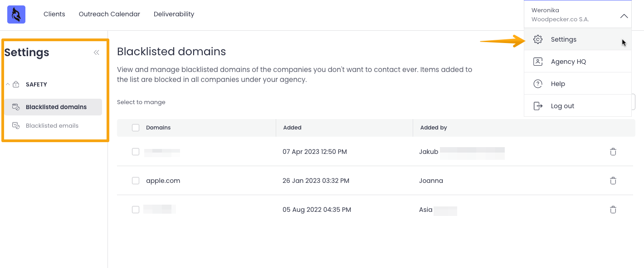Click the Log out icon
The height and width of the screenshot is (268, 644).
[538, 106]
